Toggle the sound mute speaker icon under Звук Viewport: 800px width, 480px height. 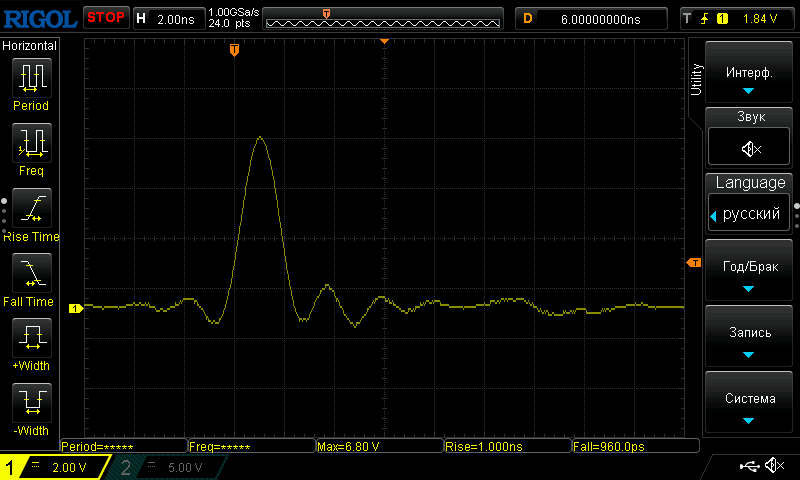[x=749, y=149]
